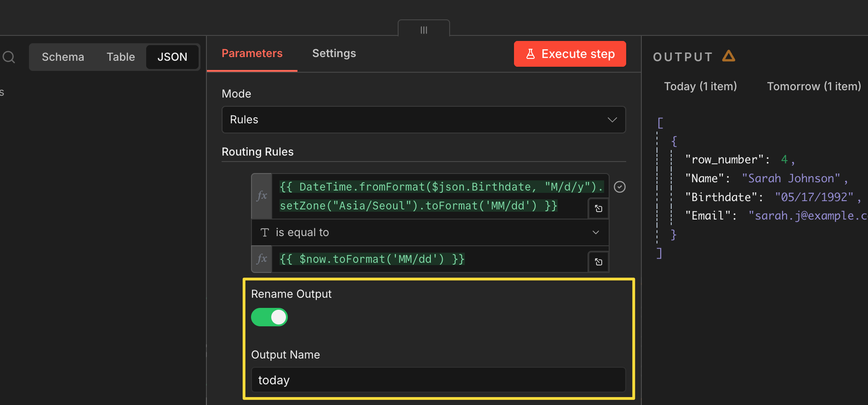Expand the $now expression editor
This screenshot has width=868, height=405.
[x=599, y=262]
